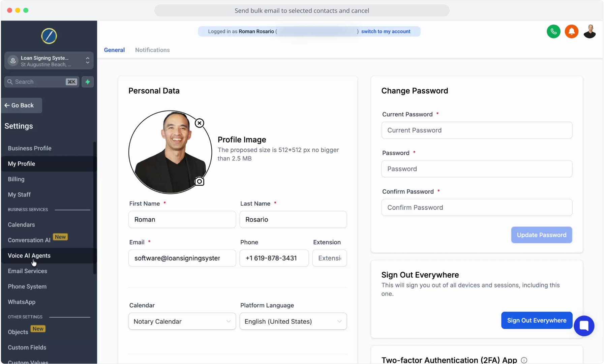
Task: Click the Update Password button
Action: [542, 235]
